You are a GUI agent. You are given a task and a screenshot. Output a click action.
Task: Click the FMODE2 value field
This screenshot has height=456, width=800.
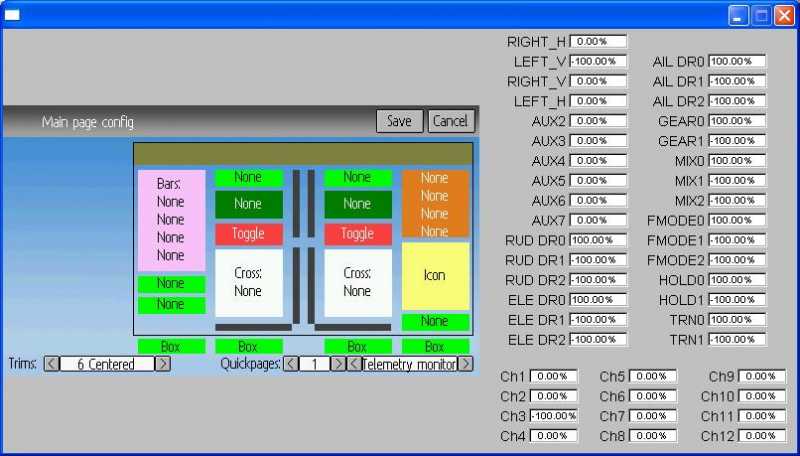(x=737, y=260)
